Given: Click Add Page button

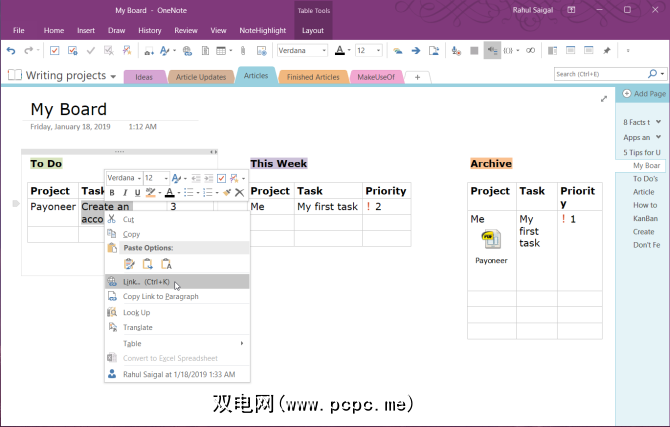Looking at the screenshot, I should (644, 94).
